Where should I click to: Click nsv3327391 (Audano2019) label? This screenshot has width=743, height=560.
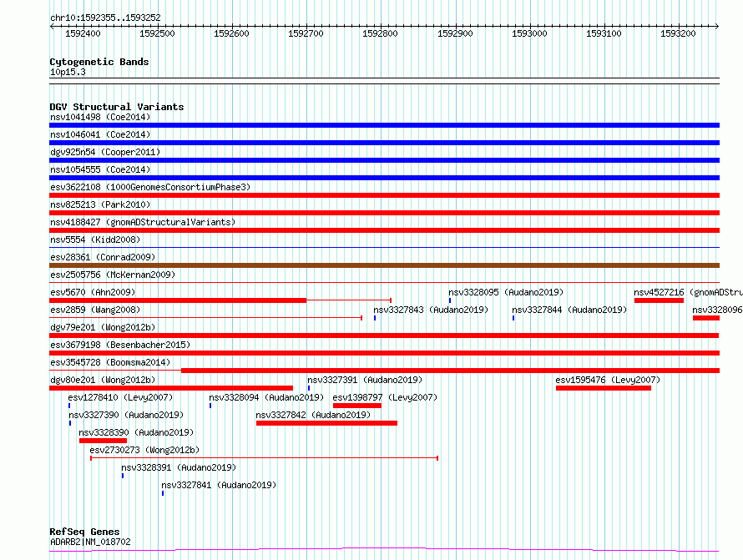tap(365, 380)
